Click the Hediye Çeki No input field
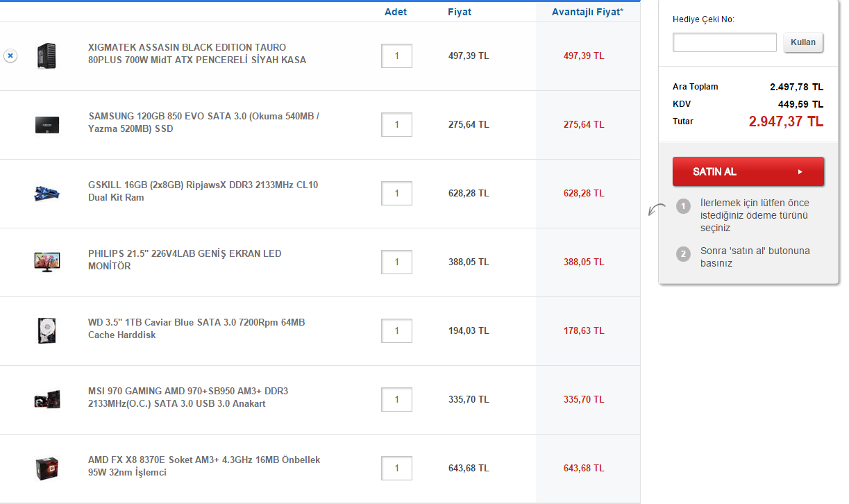Image resolution: width=849 pixels, height=504 pixels. click(724, 42)
